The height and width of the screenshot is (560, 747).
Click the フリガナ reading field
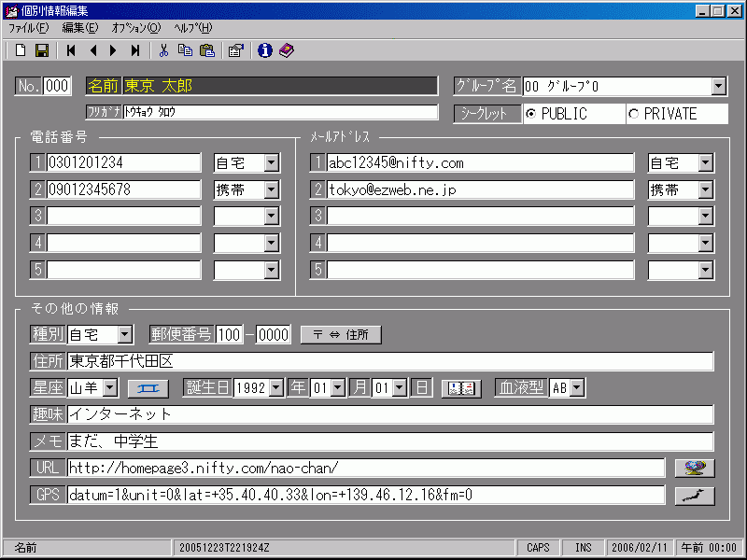[x=280, y=112]
